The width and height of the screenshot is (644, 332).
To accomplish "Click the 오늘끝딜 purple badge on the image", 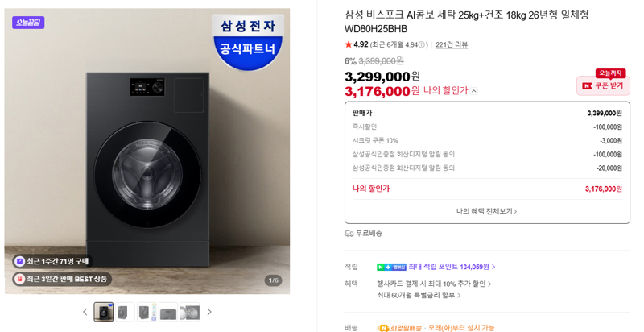I will pos(28,23).
